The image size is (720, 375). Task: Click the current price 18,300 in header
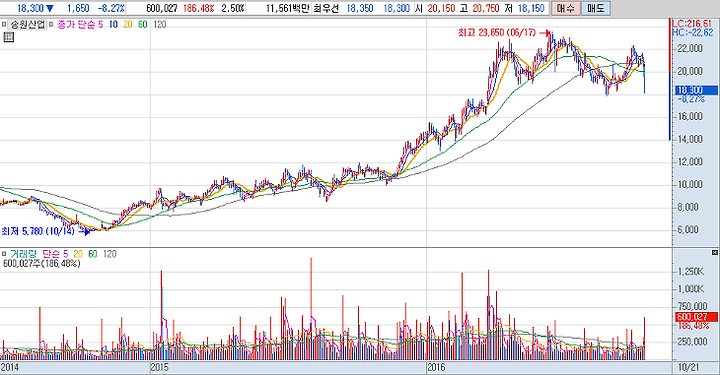click(30, 8)
